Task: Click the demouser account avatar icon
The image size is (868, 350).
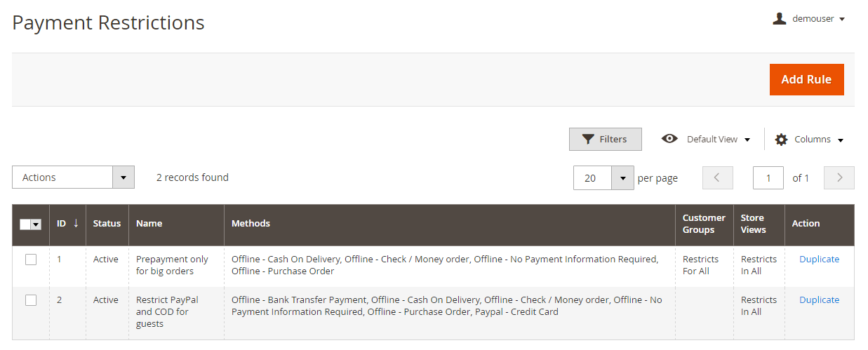Action: point(779,19)
